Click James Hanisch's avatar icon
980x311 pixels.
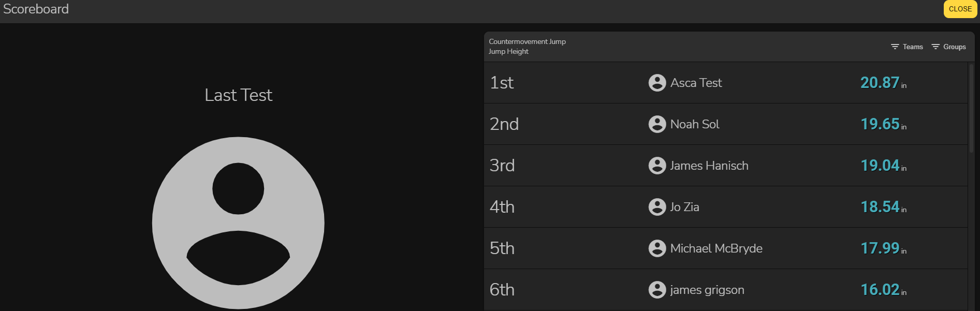click(x=657, y=166)
